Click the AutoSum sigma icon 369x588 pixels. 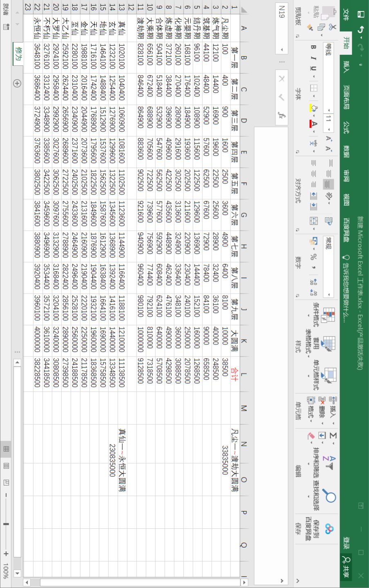(333, 436)
